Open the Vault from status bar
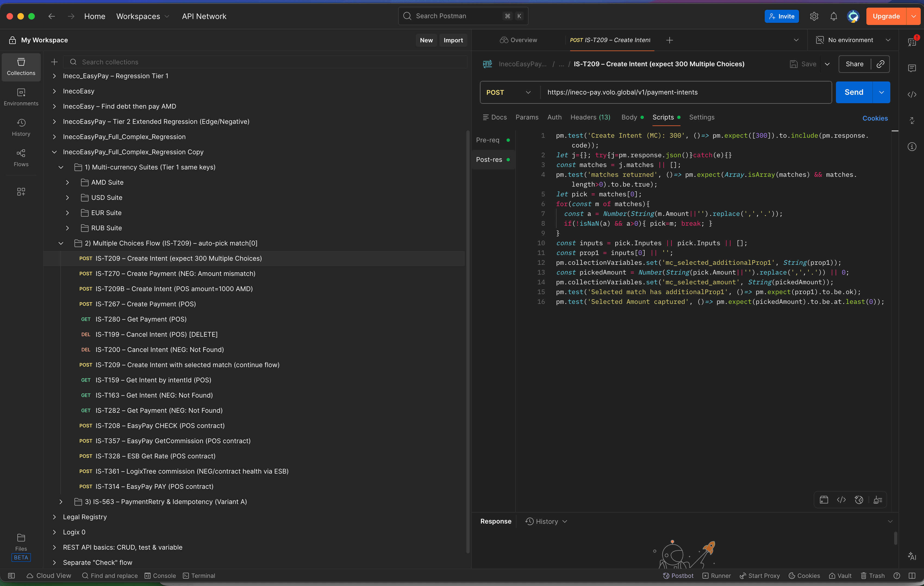This screenshot has height=586, width=924. [840, 575]
